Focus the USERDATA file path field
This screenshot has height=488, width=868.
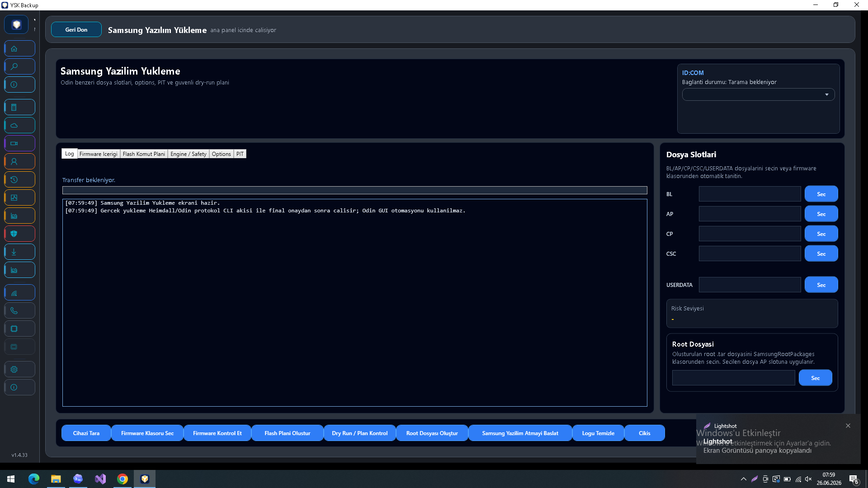tap(750, 285)
